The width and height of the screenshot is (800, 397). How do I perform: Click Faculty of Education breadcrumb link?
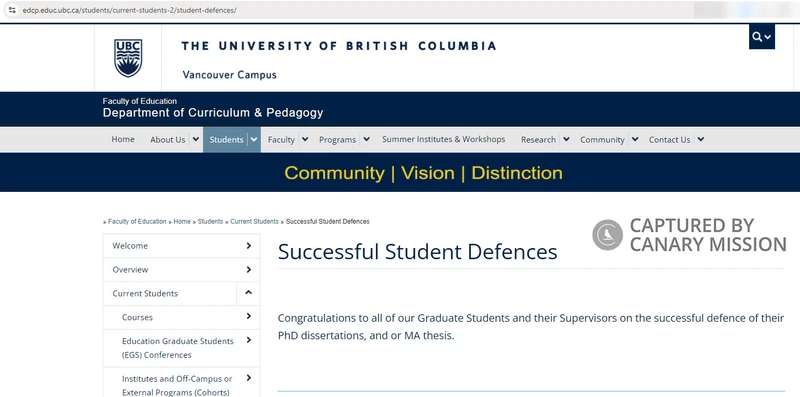click(x=137, y=221)
